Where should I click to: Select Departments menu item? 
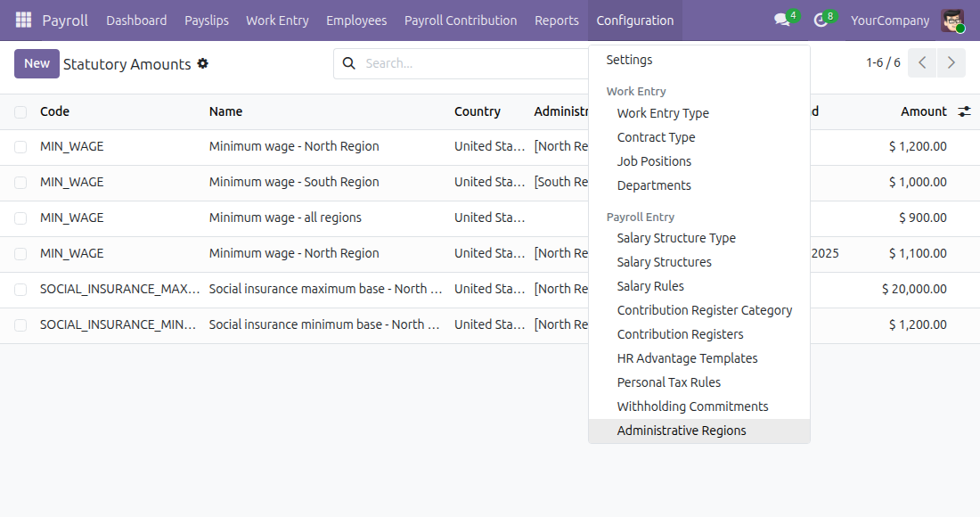698,185
